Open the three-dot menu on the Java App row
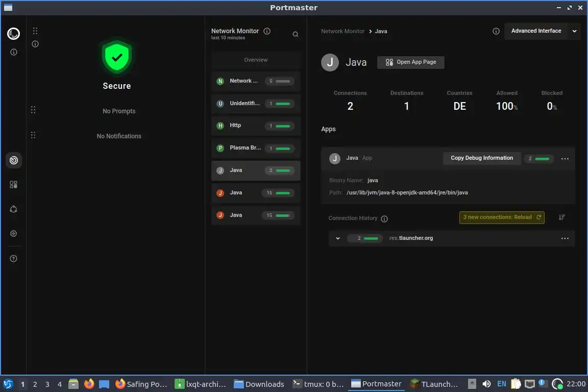 pyautogui.click(x=565, y=159)
